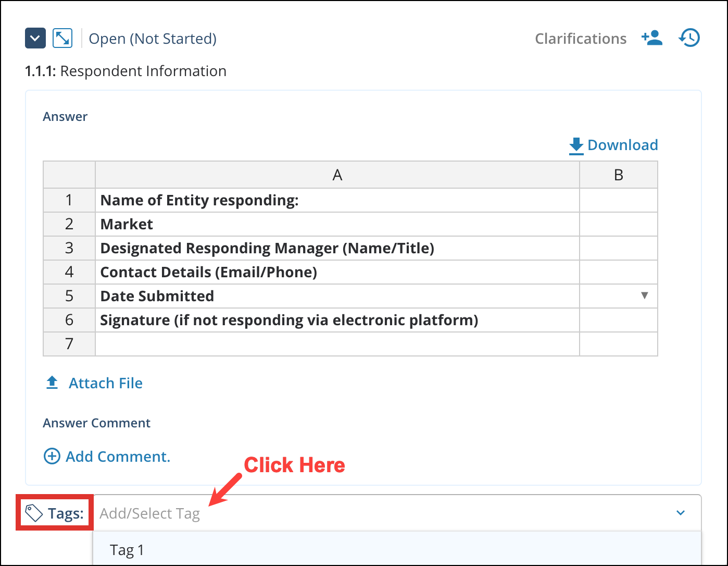This screenshot has height=566, width=728.
Task: Click Add Comment under Answer Comment
Action: pos(118,457)
